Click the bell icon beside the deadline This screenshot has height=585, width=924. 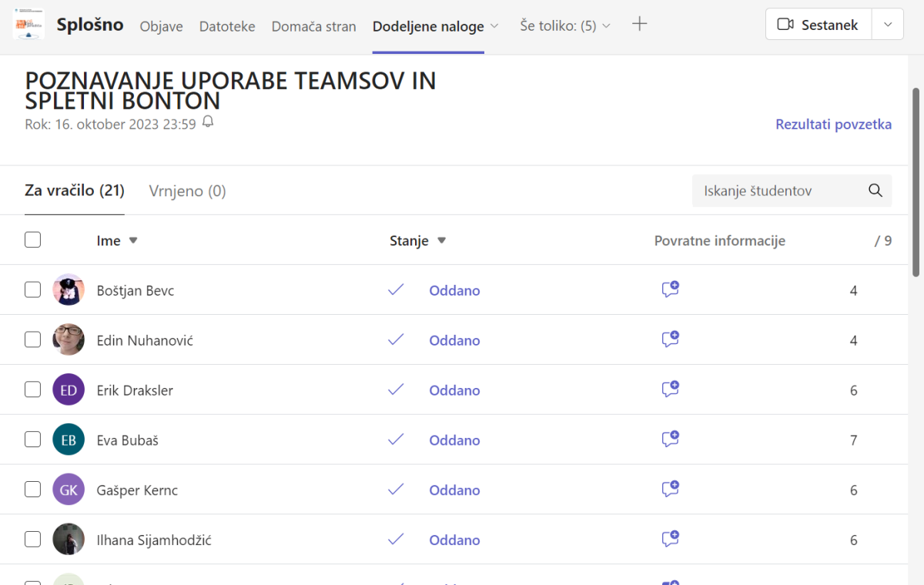[208, 122]
